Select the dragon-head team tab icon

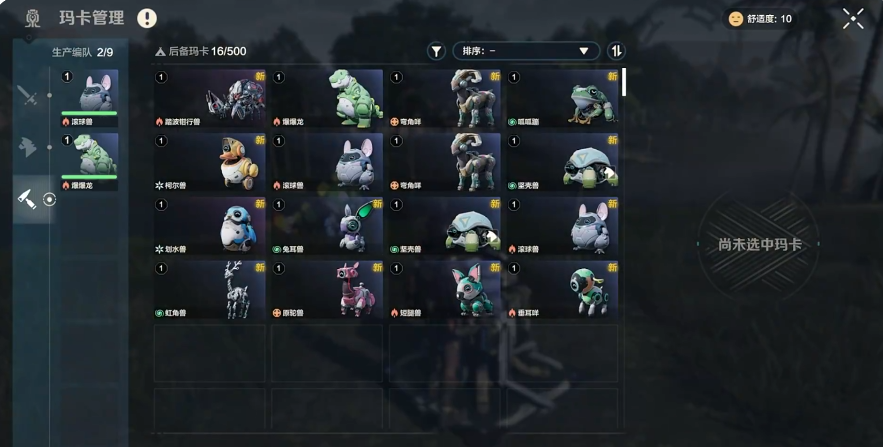(x=27, y=147)
